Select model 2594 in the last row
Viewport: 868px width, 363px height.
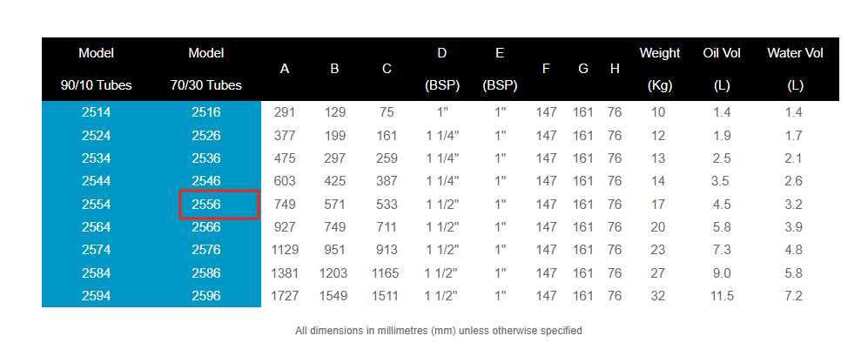pos(97,296)
